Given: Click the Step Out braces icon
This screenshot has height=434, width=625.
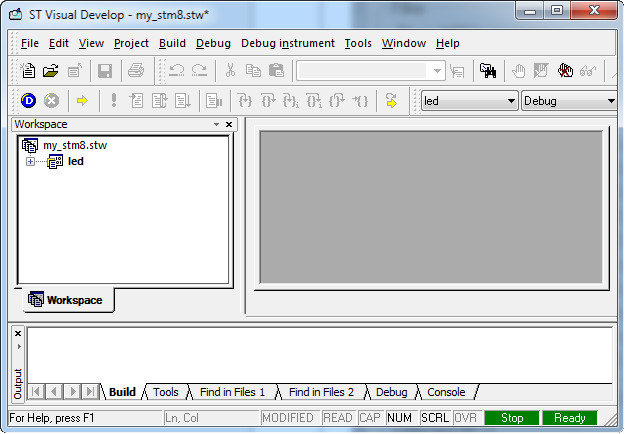Looking at the screenshot, I should (x=337, y=101).
